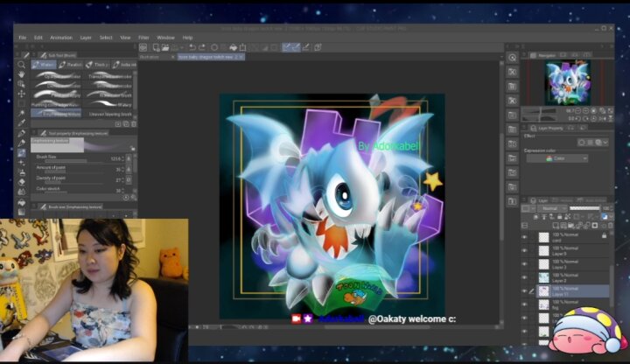Select Layer 2 thumbnail in Layer panel
This screenshot has height=364, width=630.
tap(543, 277)
